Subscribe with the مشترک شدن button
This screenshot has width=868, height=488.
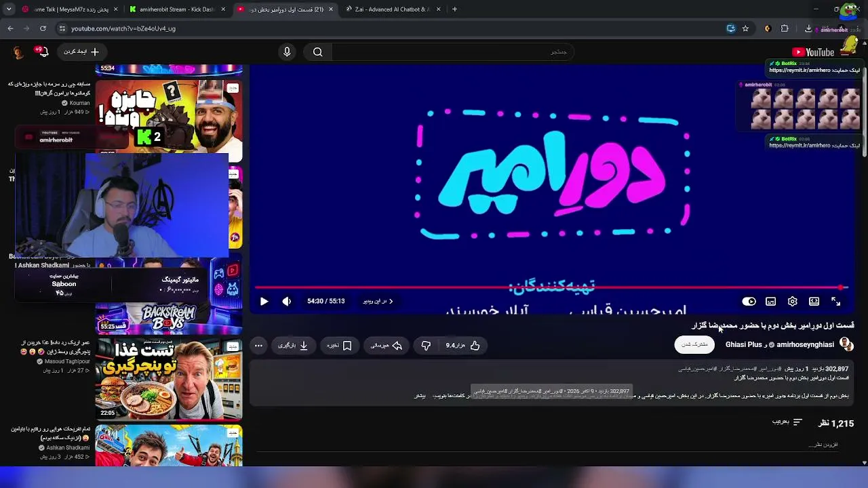(694, 344)
